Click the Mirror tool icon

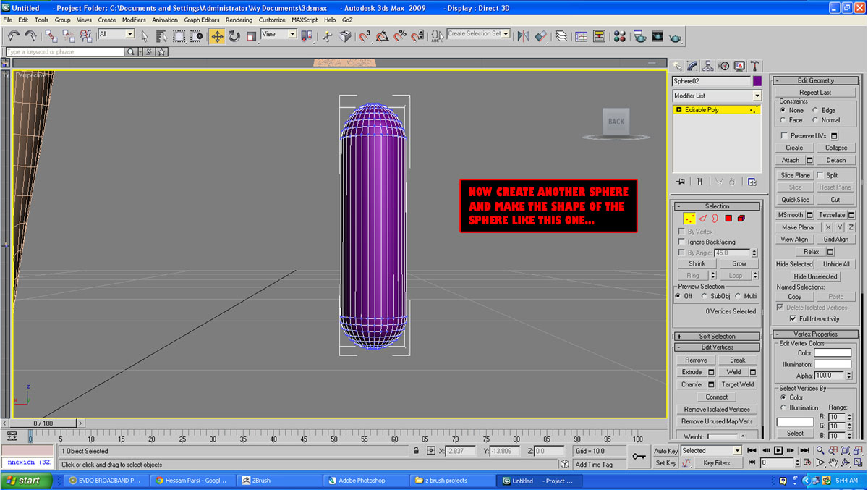524,35
